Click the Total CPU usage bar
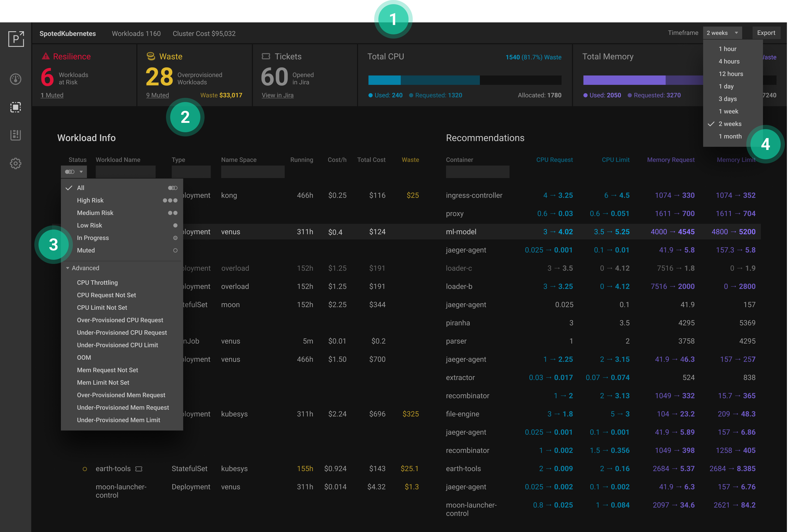 coord(465,80)
